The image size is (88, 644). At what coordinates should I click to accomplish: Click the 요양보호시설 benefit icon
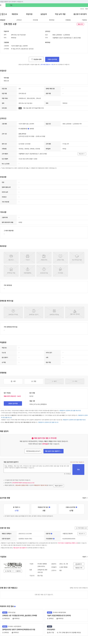tap(44, 271)
